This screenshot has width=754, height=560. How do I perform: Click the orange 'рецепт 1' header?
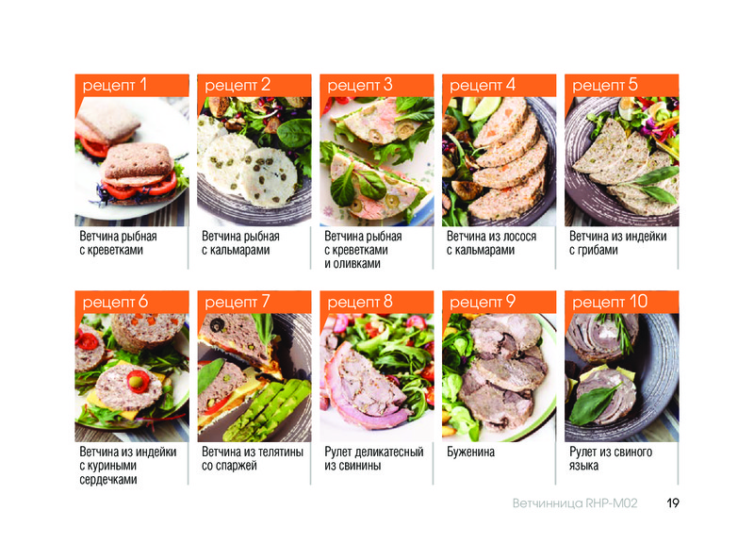click(132, 85)
